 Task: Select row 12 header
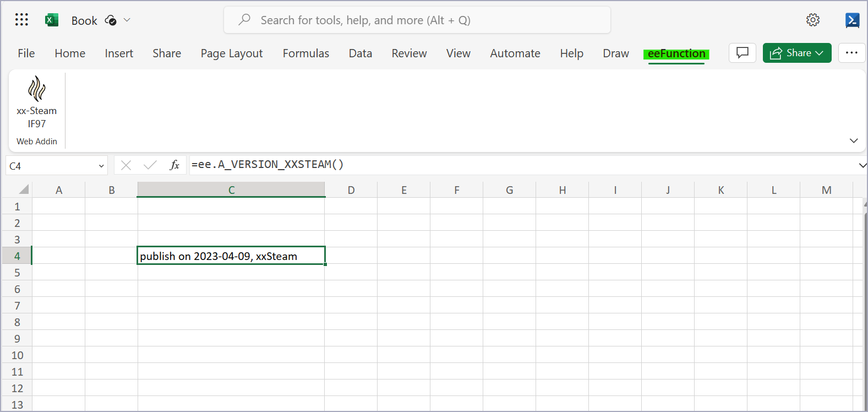point(17,388)
